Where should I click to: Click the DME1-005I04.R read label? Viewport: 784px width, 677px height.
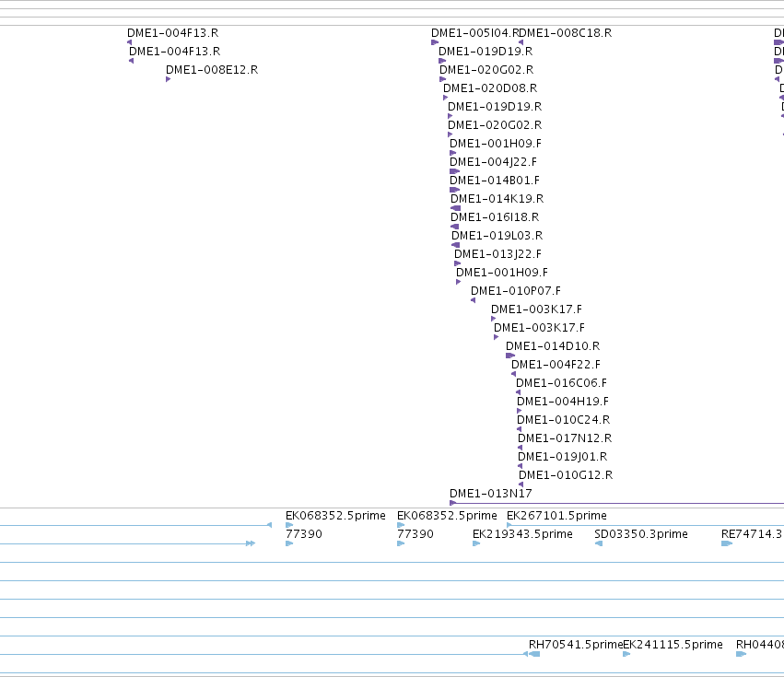pyautogui.click(x=475, y=33)
